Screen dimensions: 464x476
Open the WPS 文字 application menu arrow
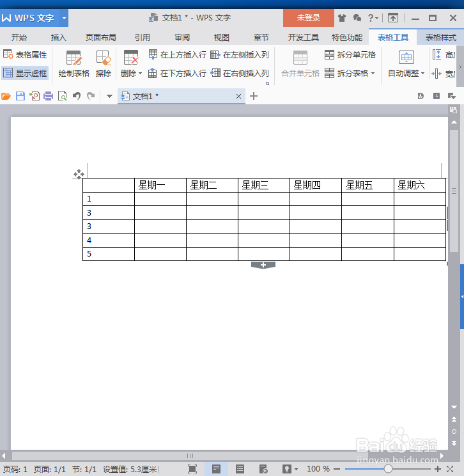point(64,18)
